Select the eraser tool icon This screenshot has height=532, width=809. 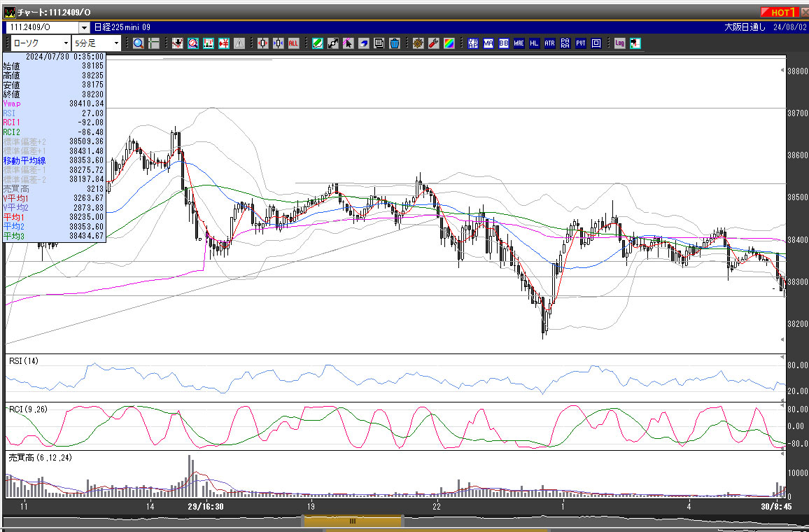(364, 43)
